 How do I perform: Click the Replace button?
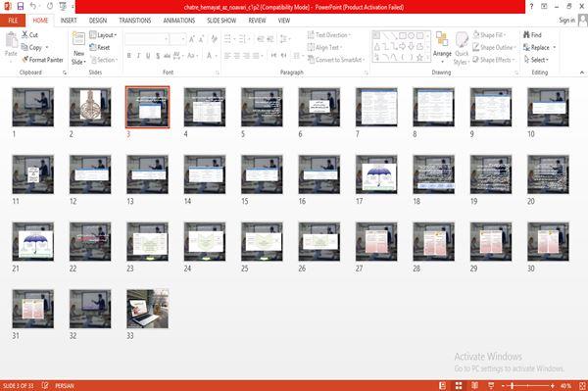pyautogui.click(x=539, y=47)
